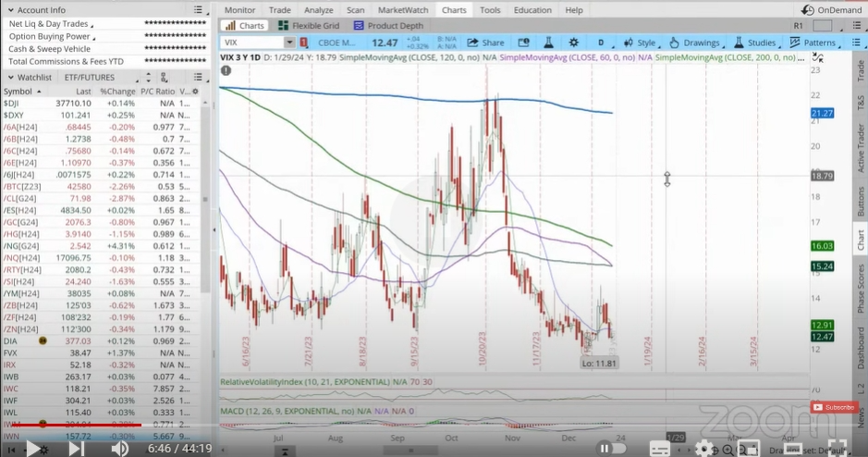The width and height of the screenshot is (868, 457).
Task: Select the $DJI row in watchlist
Action: [101, 103]
